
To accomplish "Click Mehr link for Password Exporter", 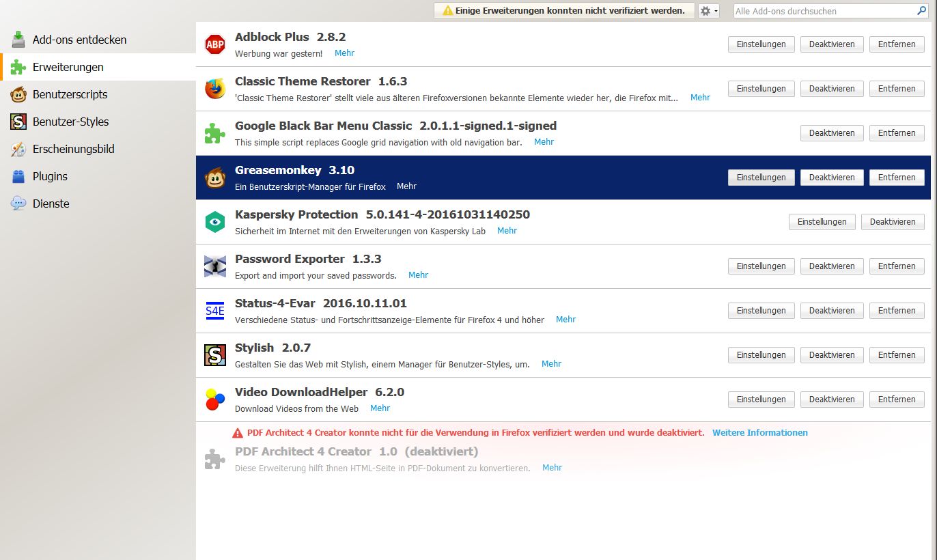I will [418, 275].
